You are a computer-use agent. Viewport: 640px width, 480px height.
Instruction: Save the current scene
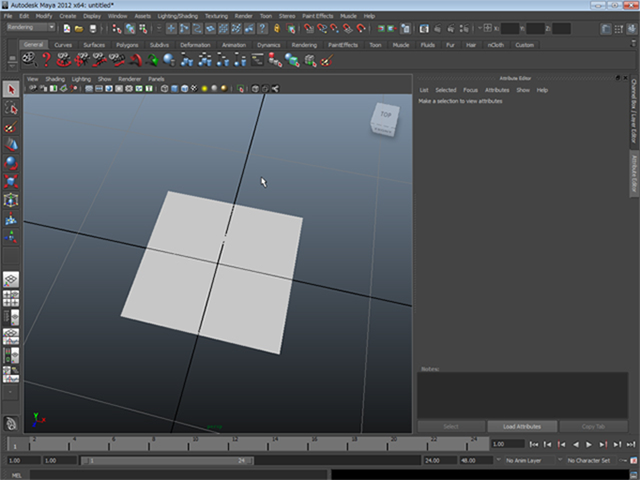point(93,29)
